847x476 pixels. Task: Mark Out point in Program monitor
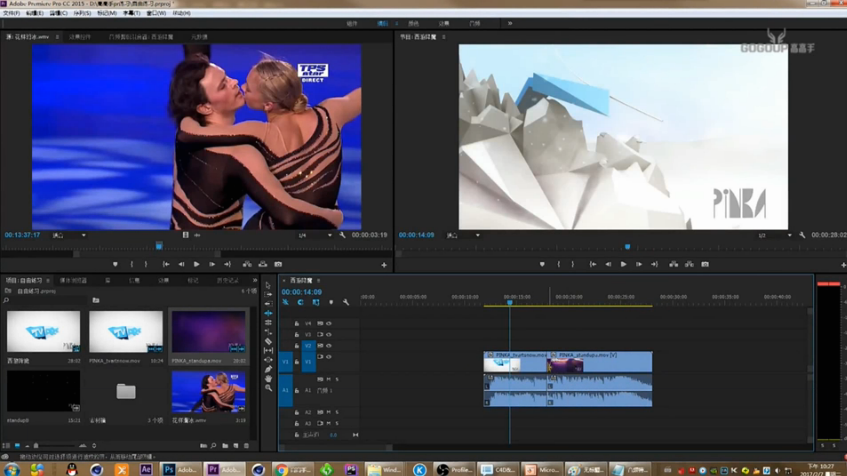click(x=573, y=264)
